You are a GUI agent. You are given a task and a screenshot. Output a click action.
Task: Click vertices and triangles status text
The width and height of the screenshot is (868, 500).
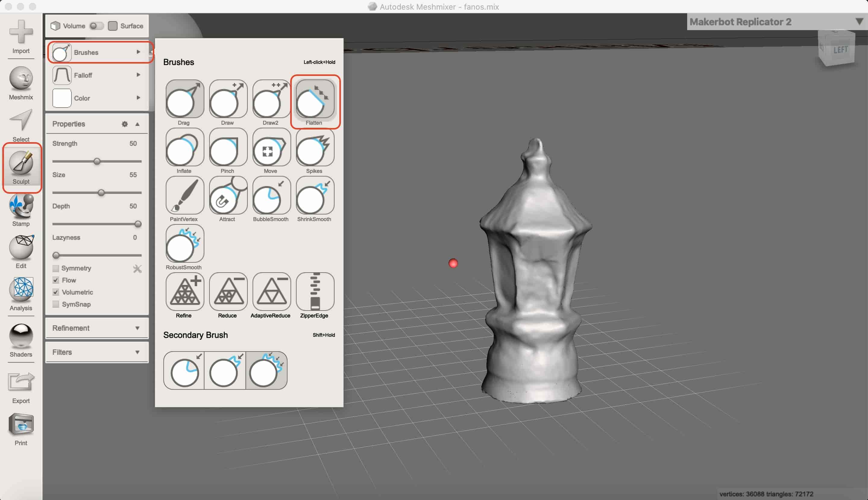(766, 494)
